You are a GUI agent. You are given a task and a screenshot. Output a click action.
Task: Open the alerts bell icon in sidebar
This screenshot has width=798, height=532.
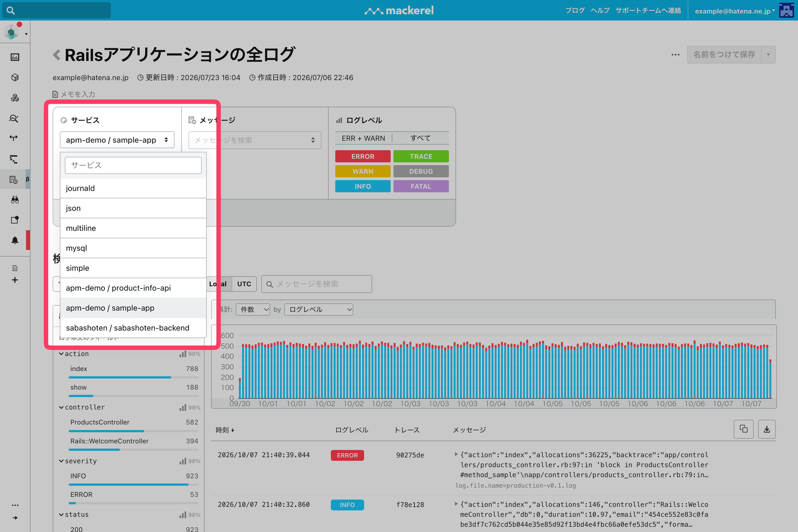pyautogui.click(x=15, y=240)
